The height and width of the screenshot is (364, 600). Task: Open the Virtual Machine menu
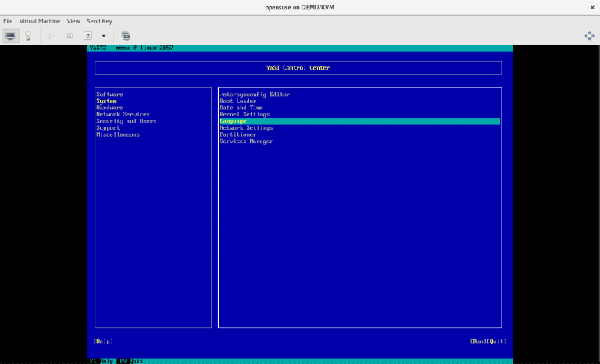coord(40,21)
